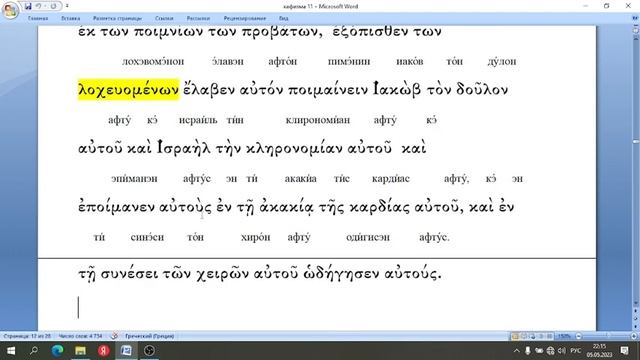Screen dimensions: 640x360
Task: Open File Explorer from taskbar
Action: click(x=80, y=351)
